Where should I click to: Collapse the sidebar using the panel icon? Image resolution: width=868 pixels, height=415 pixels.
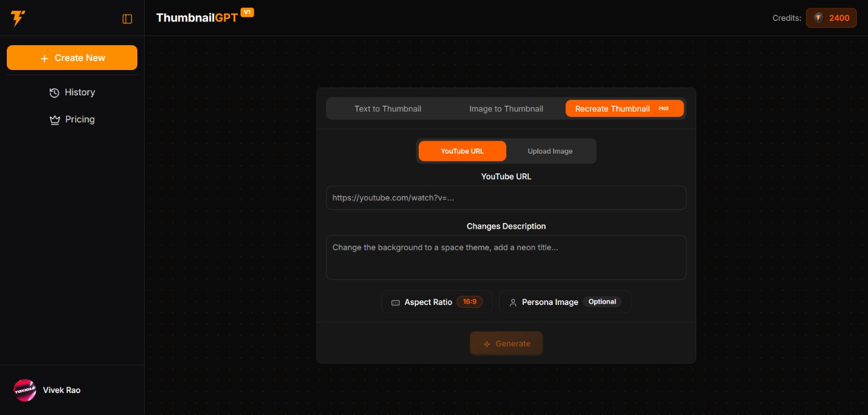point(127,18)
